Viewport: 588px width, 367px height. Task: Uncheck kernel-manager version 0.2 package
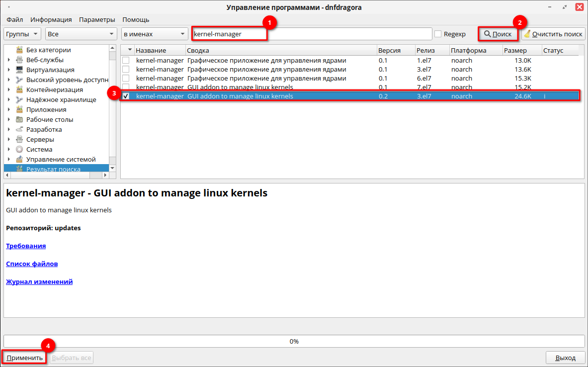(x=126, y=96)
